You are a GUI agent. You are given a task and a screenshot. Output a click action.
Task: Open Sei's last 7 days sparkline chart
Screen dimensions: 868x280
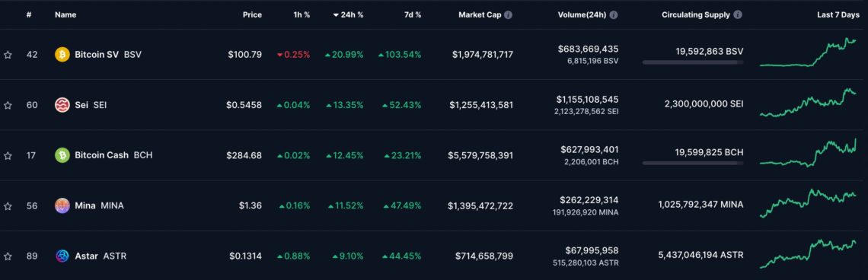(x=809, y=103)
